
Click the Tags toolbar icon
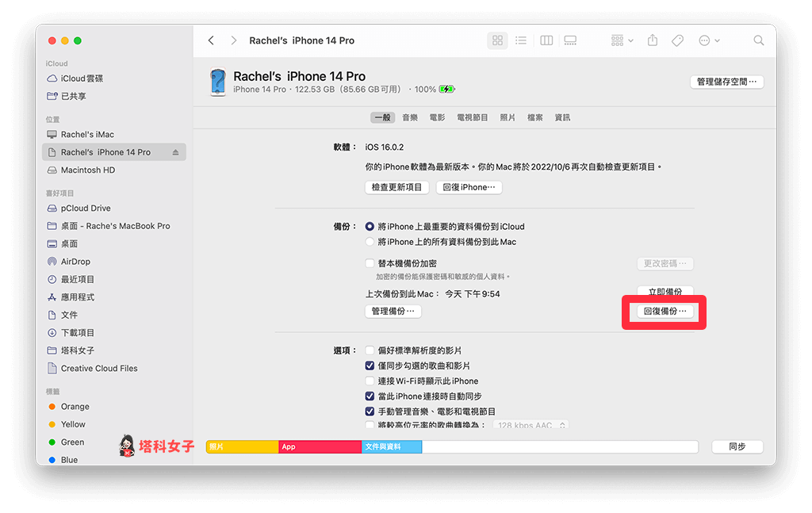(x=677, y=40)
